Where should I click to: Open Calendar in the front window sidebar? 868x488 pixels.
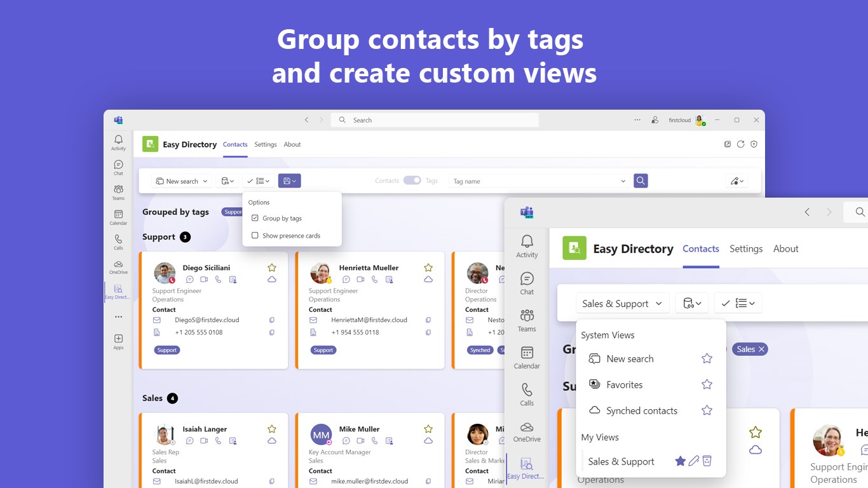pos(527,358)
